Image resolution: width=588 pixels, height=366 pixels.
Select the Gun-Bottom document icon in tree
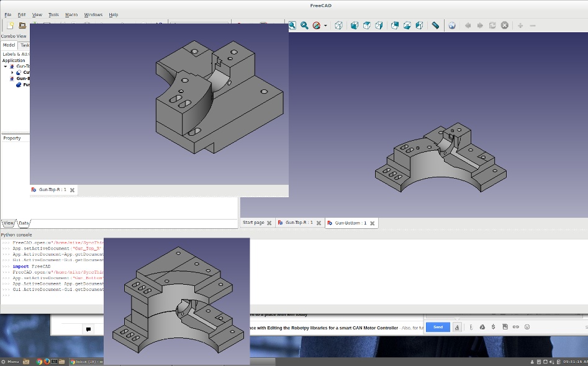pos(12,78)
